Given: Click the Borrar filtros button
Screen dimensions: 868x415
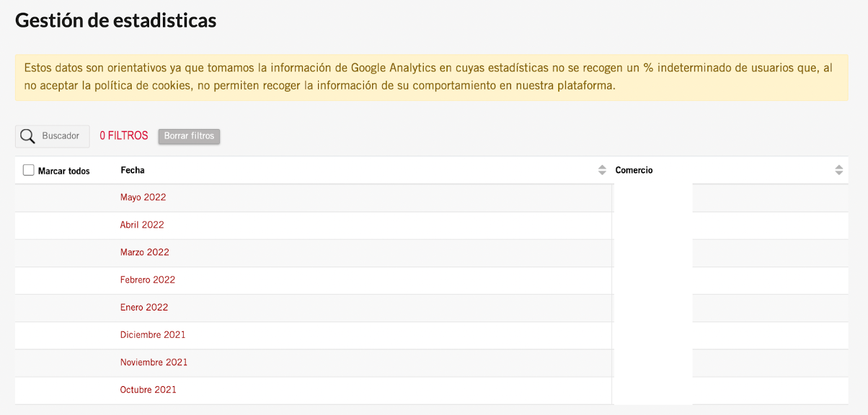Looking at the screenshot, I should point(189,136).
